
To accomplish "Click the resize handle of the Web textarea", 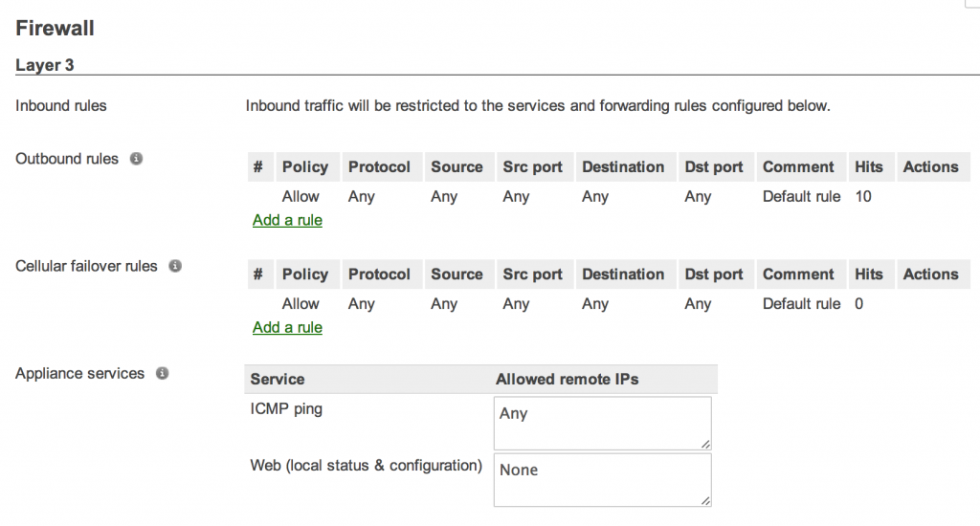I will click(706, 500).
